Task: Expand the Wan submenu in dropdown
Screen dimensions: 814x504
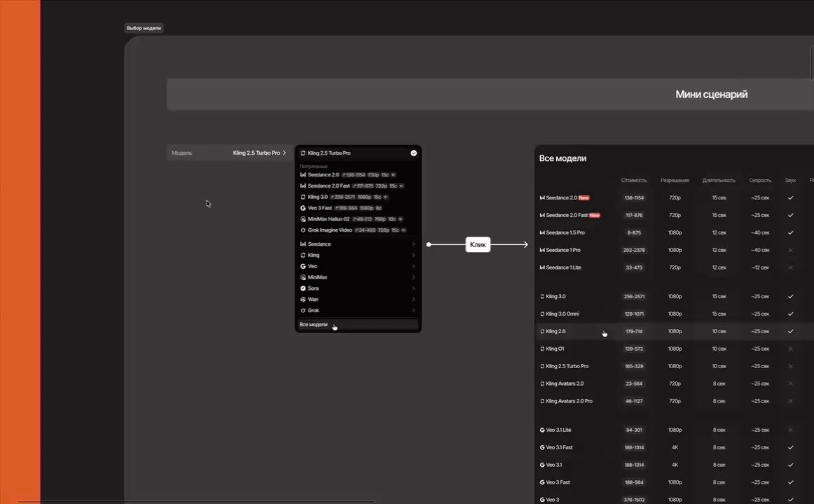Action: pyautogui.click(x=358, y=299)
